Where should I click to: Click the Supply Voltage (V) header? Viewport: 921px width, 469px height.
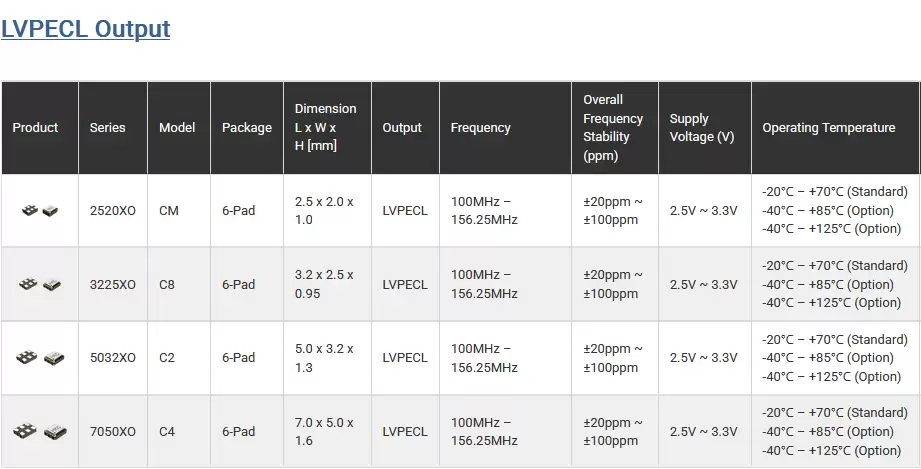pyautogui.click(x=702, y=128)
